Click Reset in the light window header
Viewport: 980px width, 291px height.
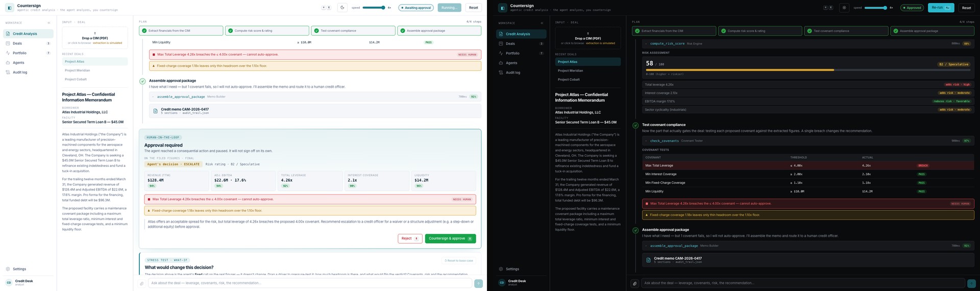pos(474,8)
